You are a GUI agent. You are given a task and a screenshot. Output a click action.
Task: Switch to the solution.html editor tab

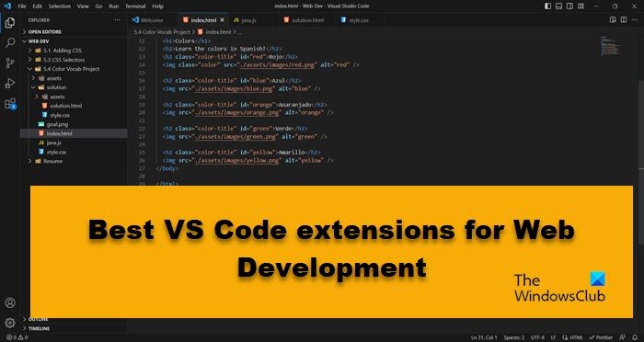[307, 19]
